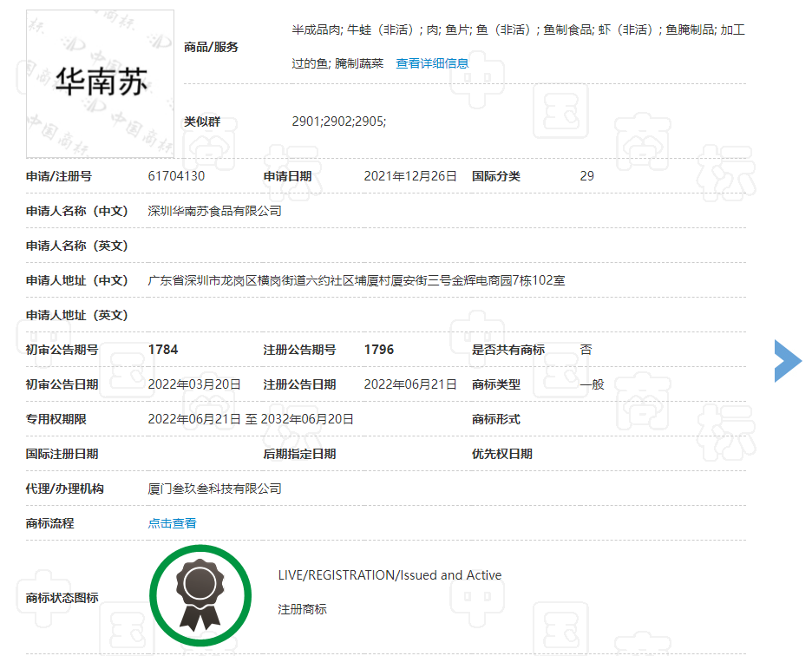Click the goods text 过的鱼; 腌制蔬菜
Image resolution: width=812 pixels, height=656 pixels.
coord(337,63)
